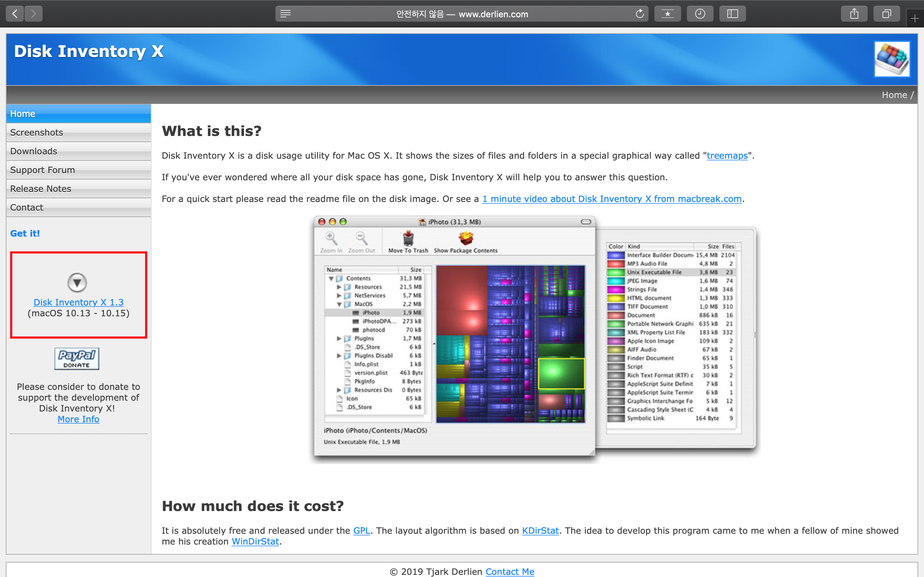Viewport: 924px width, 577px height.
Task: Reload the page with the refresh icon
Action: point(640,14)
